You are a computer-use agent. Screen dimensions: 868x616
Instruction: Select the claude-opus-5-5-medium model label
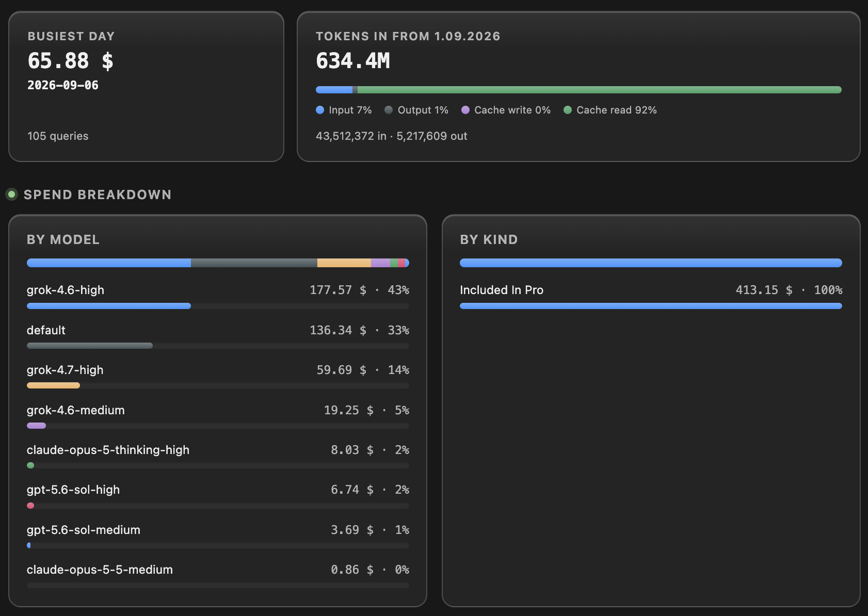[x=100, y=570]
